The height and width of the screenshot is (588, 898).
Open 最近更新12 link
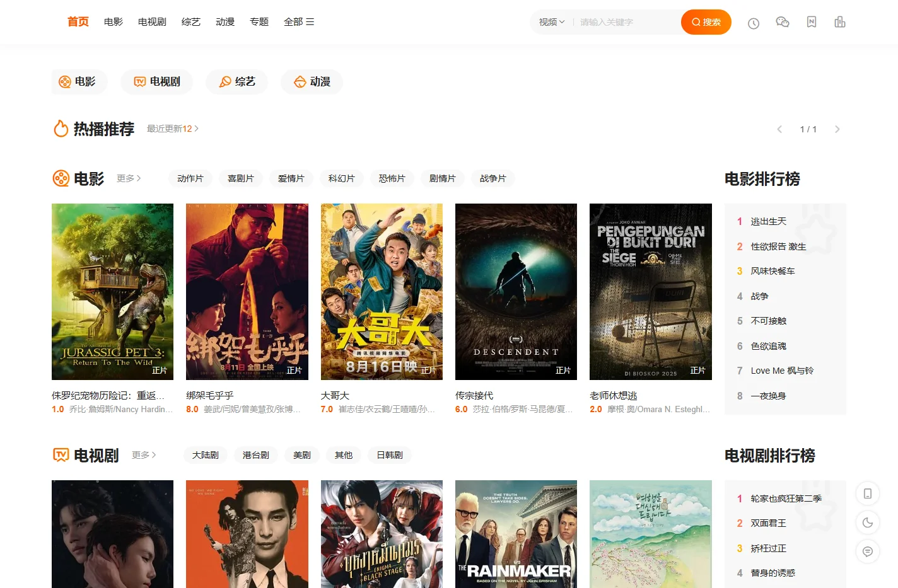click(x=172, y=129)
